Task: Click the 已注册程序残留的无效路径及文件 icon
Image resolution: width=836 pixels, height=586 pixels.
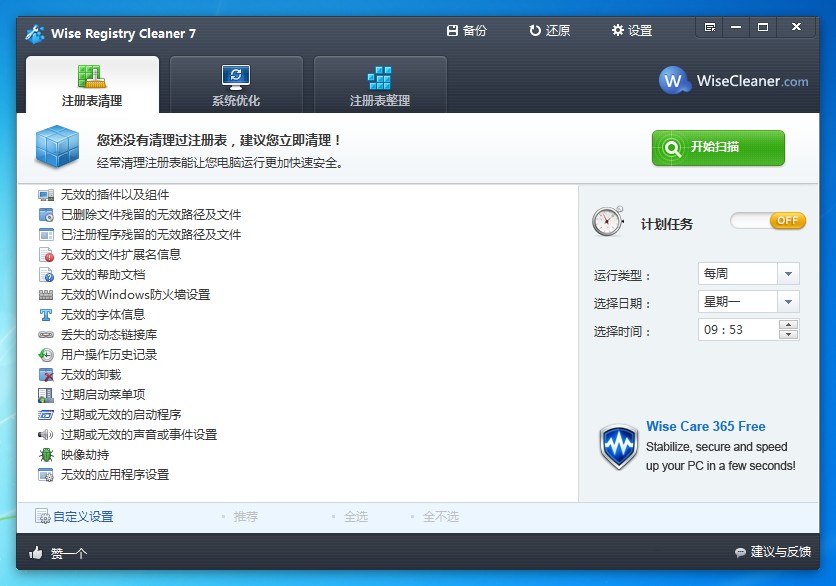Action: click(46, 235)
